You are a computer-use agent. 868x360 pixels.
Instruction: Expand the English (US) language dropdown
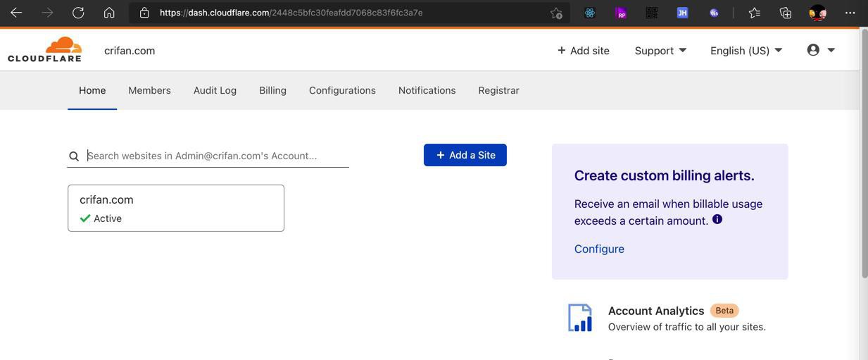point(746,51)
